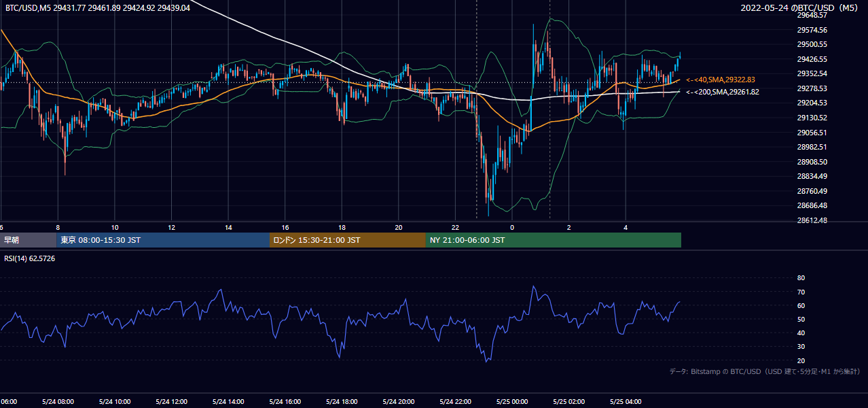The width and height of the screenshot is (868, 408).
Task: Select the NY 21:00-06:00 JST session bar
Action: point(554,240)
